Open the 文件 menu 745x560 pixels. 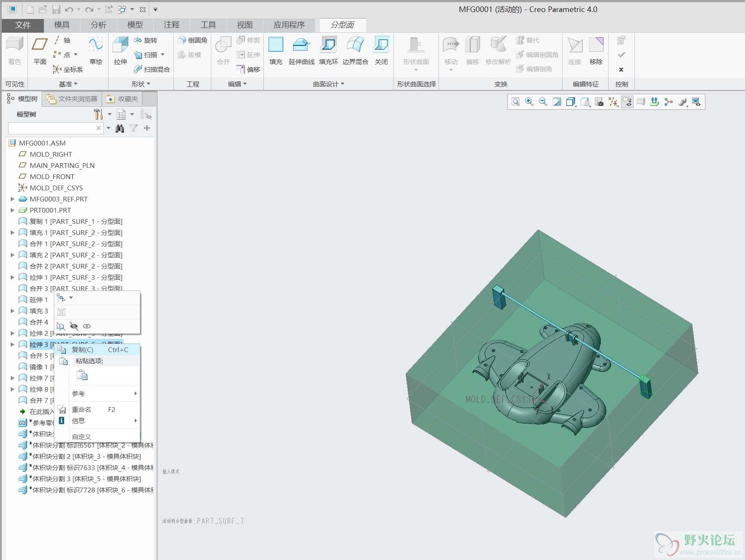pos(23,25)
